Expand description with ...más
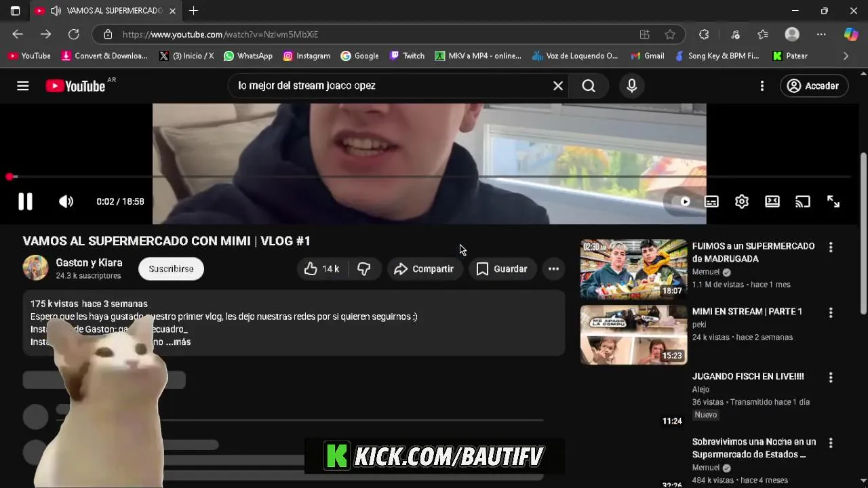Viewport: 868px width, 488px height. (178, 342)
